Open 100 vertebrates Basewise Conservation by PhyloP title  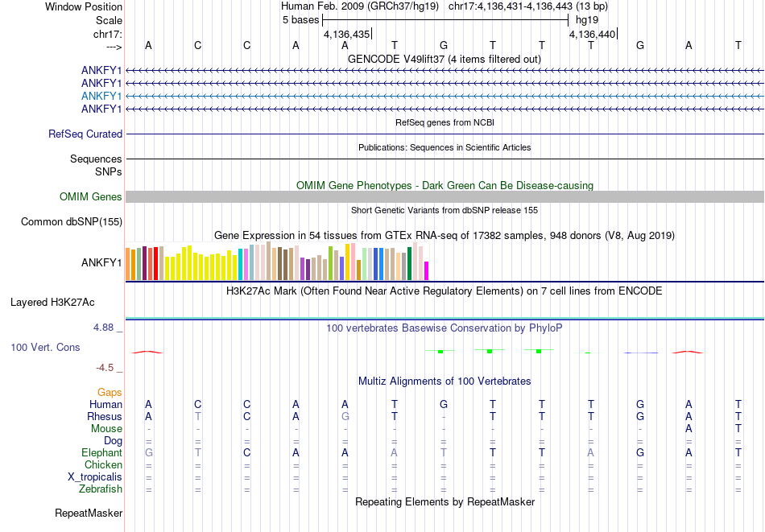(445, 328)
